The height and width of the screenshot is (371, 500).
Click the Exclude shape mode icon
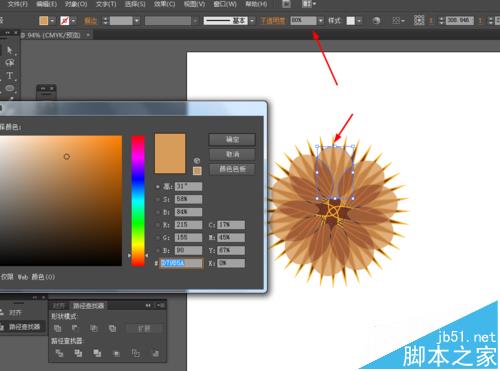112,328
